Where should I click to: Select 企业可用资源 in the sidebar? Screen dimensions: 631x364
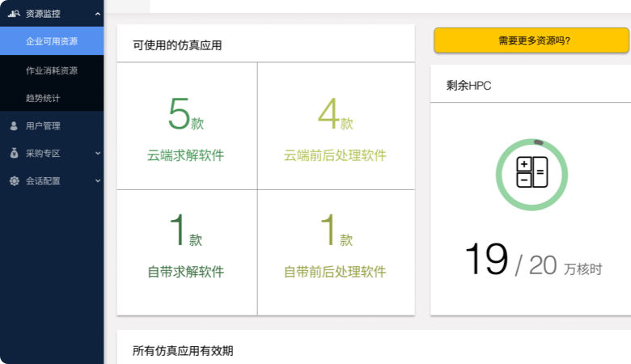pyautogui.click(x=52, y=41)
